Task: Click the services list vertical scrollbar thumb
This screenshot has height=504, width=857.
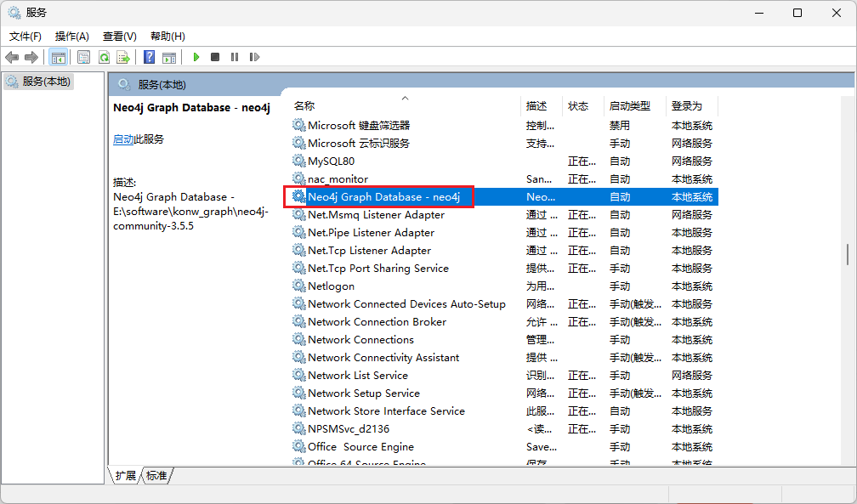Action: tap(848, 254)
